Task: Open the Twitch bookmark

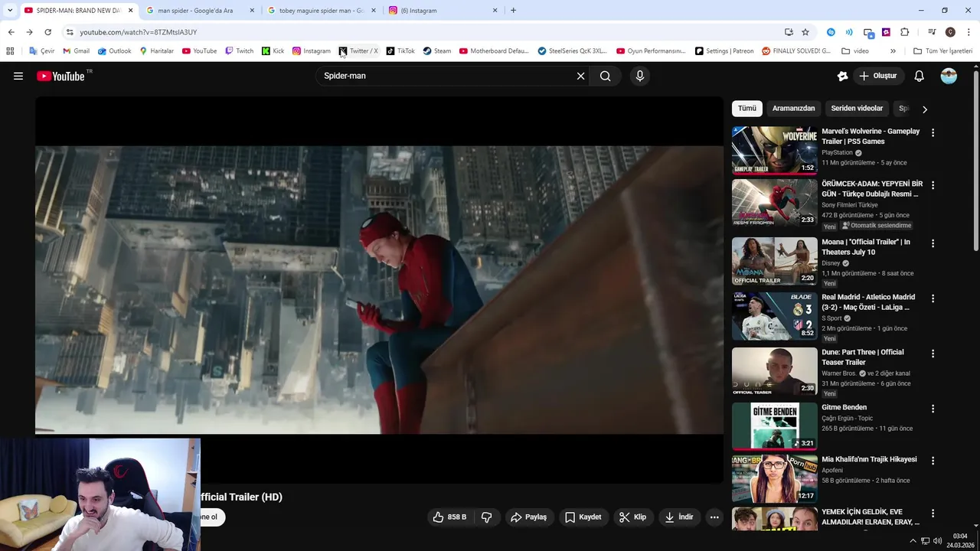Action: pos(239,51)
